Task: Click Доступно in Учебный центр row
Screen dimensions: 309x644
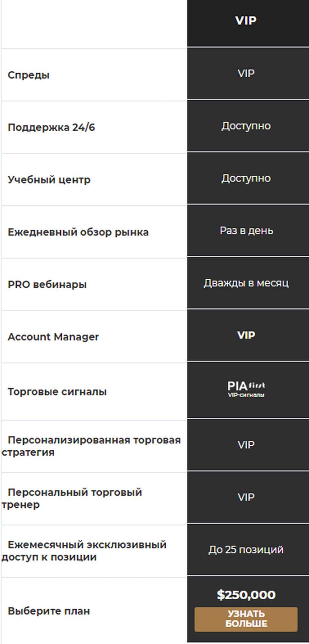Action: tap(246, 178)
